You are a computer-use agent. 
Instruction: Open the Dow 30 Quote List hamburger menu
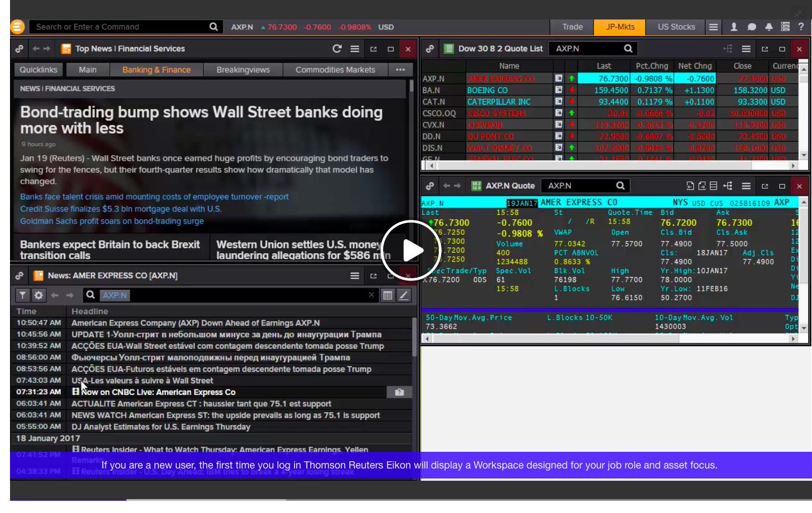tap(746, 49)
